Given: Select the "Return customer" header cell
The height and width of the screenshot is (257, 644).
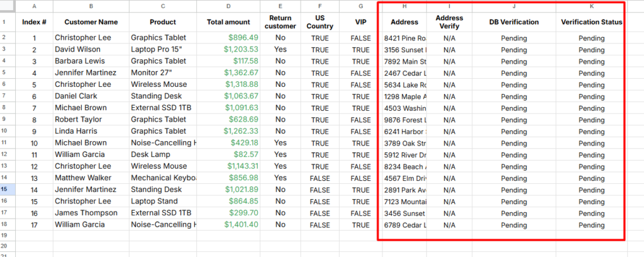Looking at the screenshot, I should (x=280, y=22).
